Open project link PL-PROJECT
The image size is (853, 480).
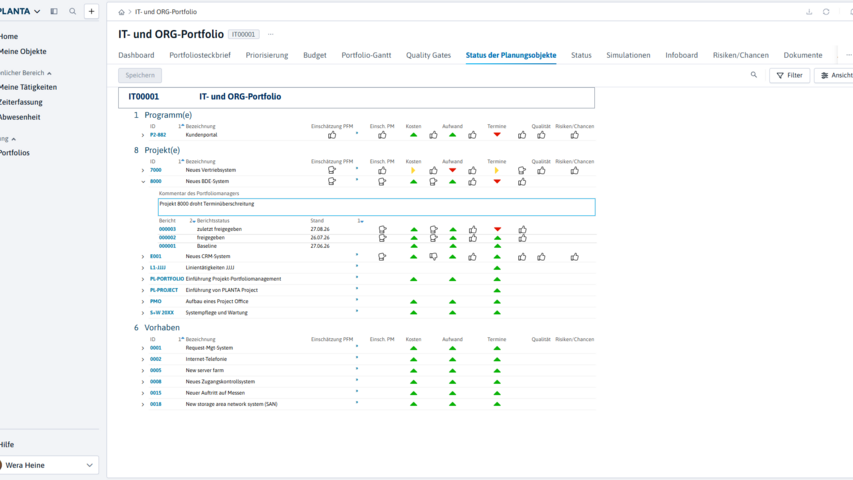pyautogui.click(x=164, y=290)
